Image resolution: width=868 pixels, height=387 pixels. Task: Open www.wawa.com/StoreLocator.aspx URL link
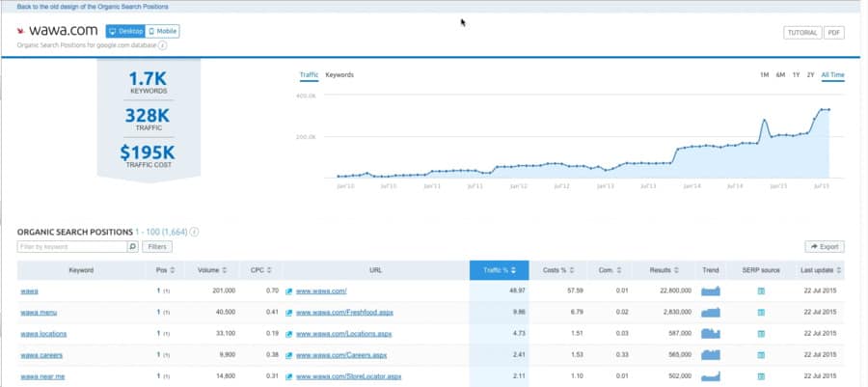point(349,377)
